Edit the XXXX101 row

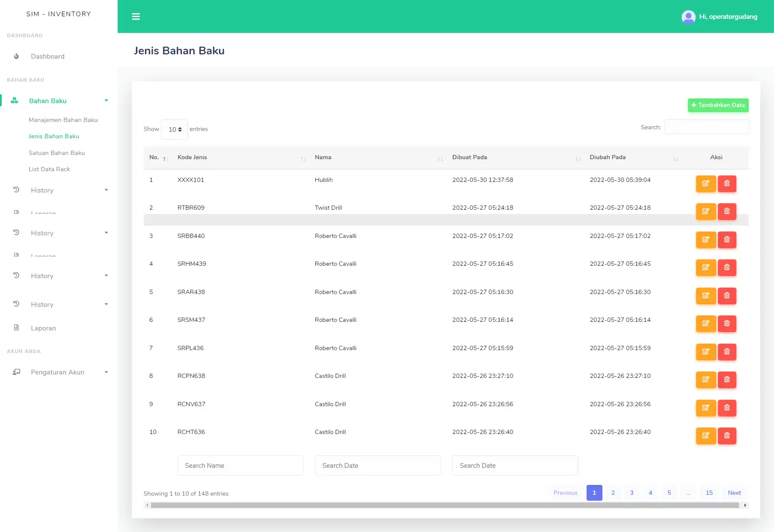706,184
